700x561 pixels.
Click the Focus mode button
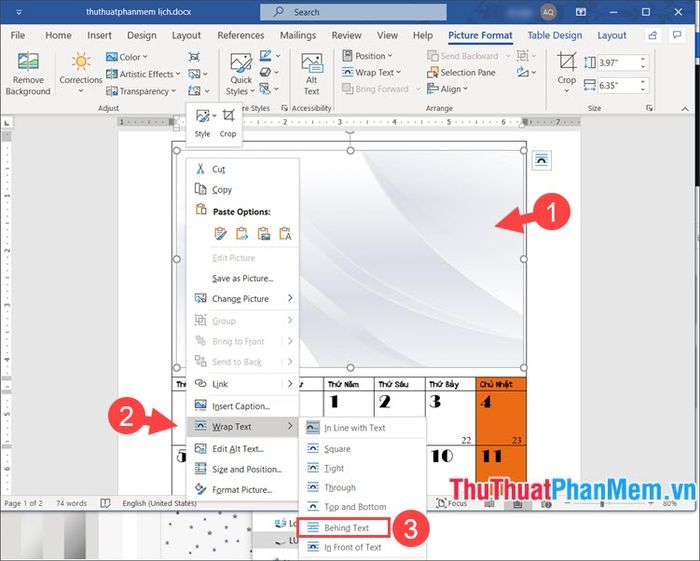point(451,503)
